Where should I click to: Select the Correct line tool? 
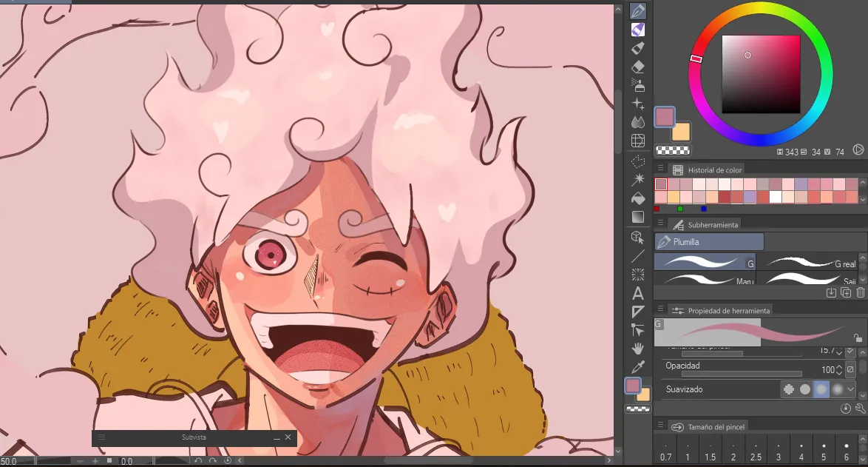point(638,330)
